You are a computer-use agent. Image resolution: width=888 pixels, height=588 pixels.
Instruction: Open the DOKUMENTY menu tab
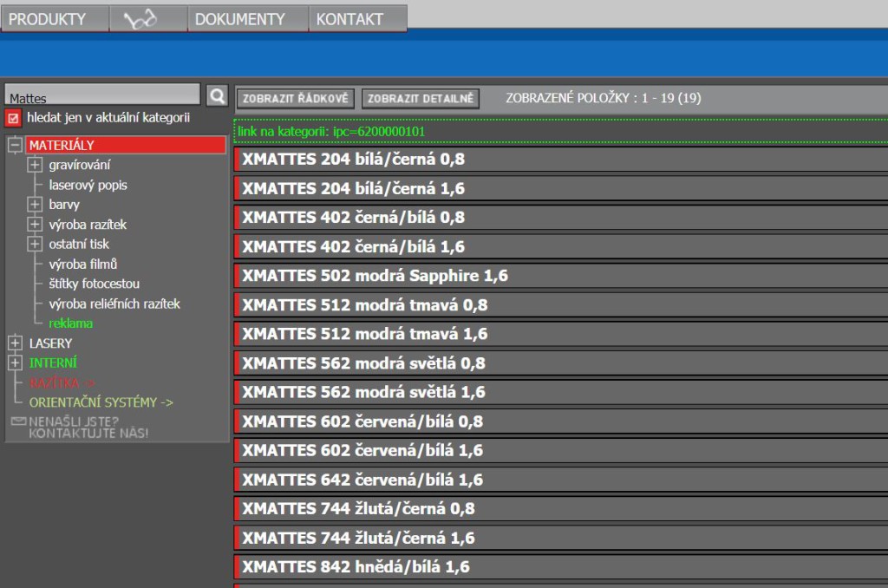coord(240,19)
